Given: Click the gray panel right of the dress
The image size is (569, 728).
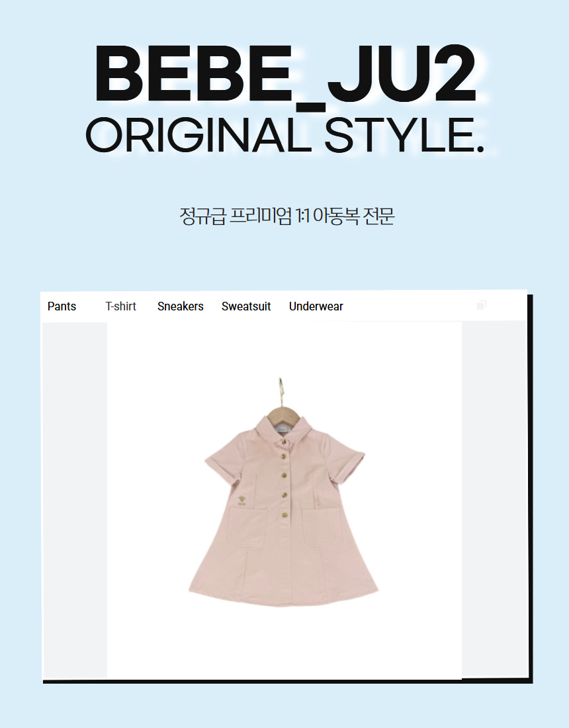Looking at the screenshot, I should pos(494,500).
